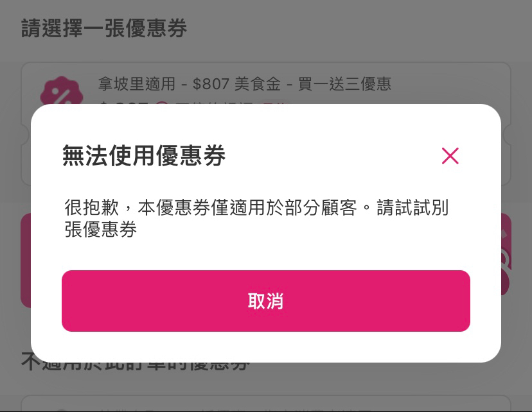Click the dialog title 無法使用優惠券
Viewport: 532px width, 412px height.
pos(143,156)
